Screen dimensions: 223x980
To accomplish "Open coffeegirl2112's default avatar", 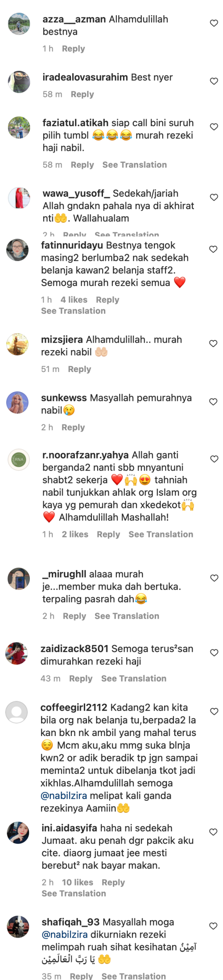I will 17,711.
